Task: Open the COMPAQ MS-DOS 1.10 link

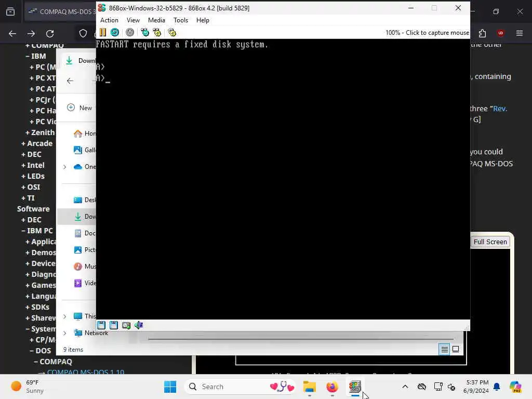Action: [x=86, y=372]
